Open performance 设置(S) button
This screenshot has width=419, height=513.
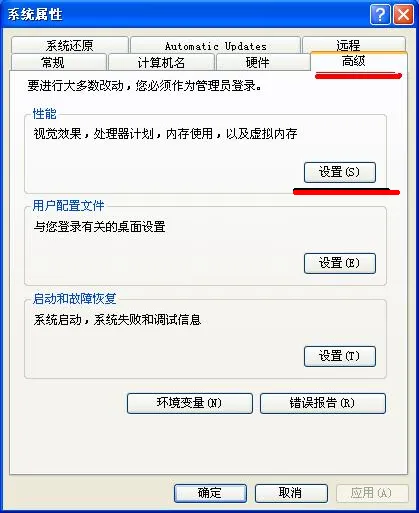coord(340,172)
